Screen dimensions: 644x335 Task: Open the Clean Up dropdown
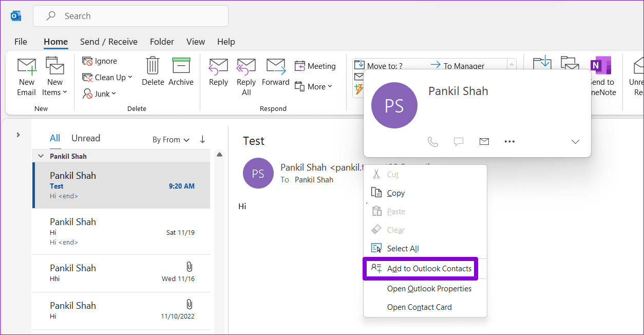pos(107,78)
